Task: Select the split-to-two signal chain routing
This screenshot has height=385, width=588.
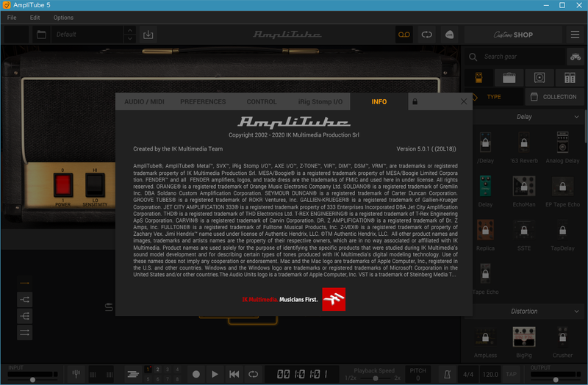Action: pos(24,300)
